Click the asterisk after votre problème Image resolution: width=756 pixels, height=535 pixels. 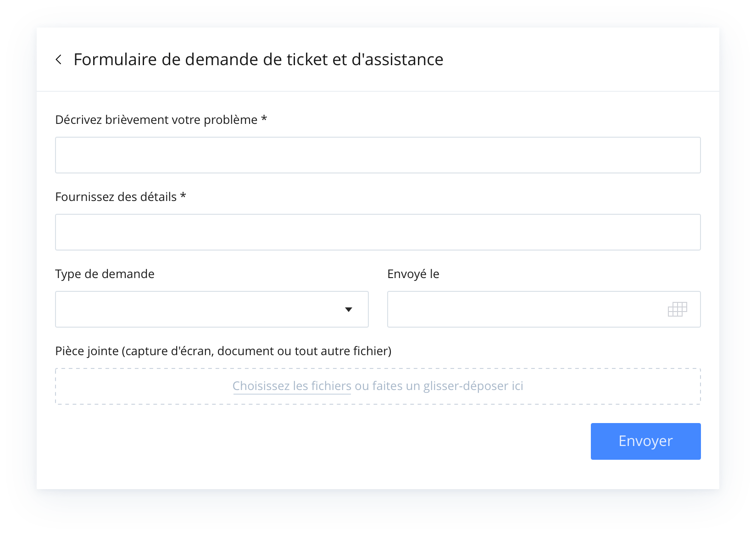tap(264, 118)
